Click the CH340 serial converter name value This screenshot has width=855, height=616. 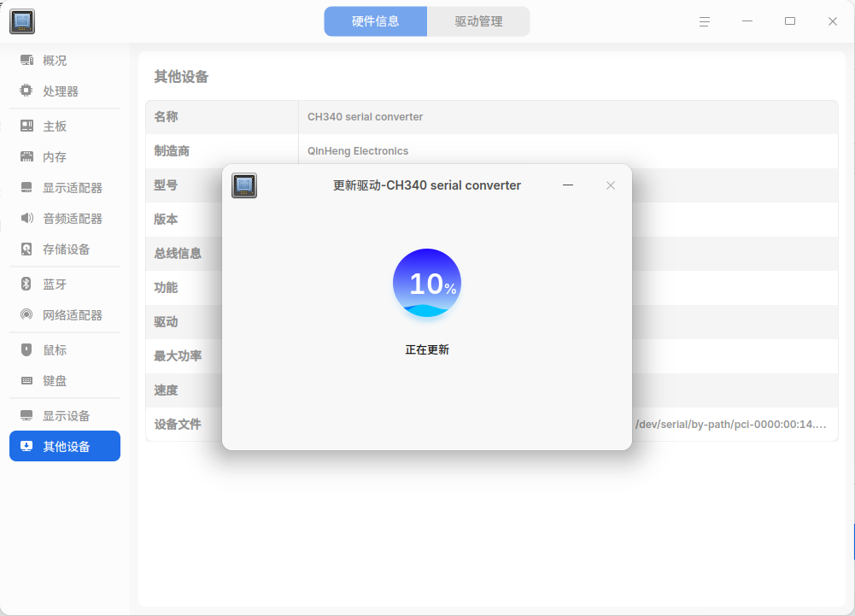click(x=365, y=117)
